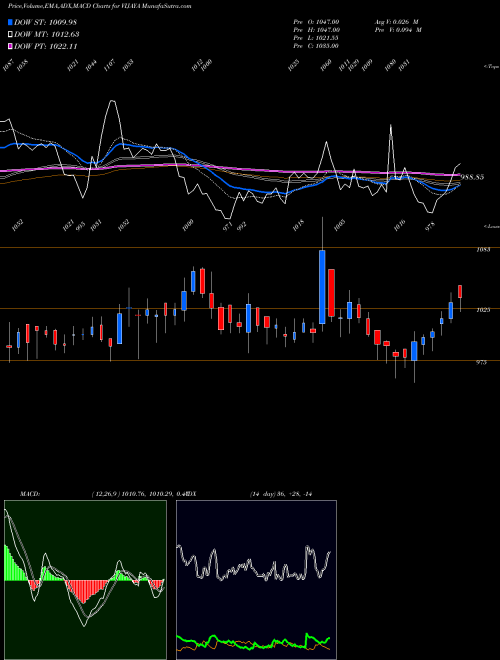Click the '<Lows' label at right edge

[x=491, y=226]
